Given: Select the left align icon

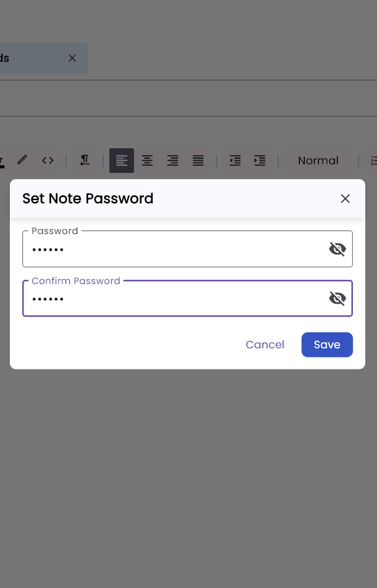Looking at the screenshot, I should [x=122, y=161].
